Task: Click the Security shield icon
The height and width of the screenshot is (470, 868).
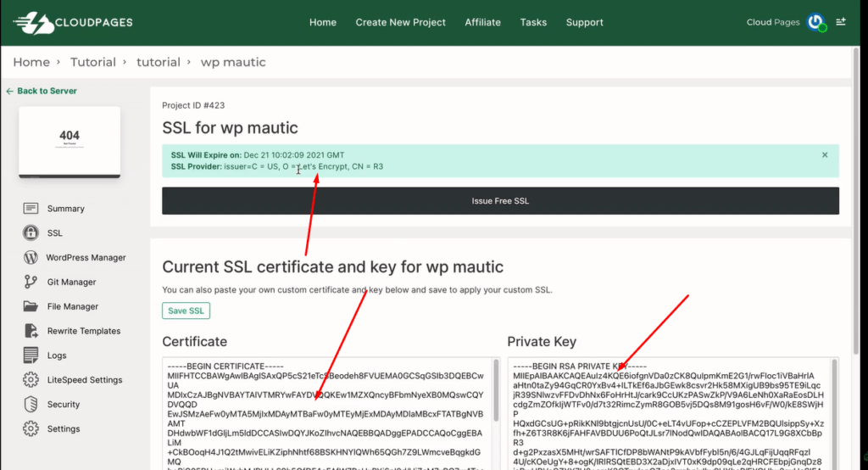Action: (x=31, y=404)
